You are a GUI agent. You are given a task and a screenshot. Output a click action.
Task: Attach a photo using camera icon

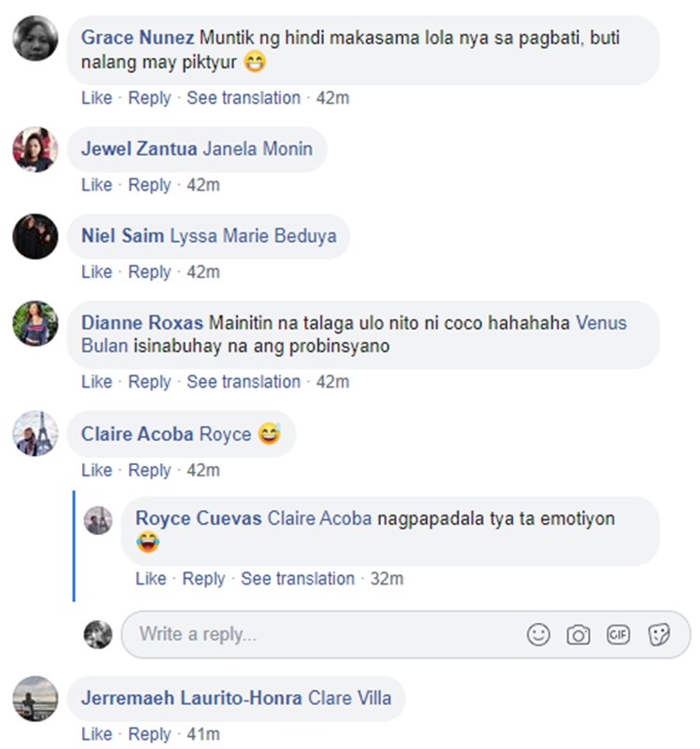pyautogui.click(x=579, y=635)
